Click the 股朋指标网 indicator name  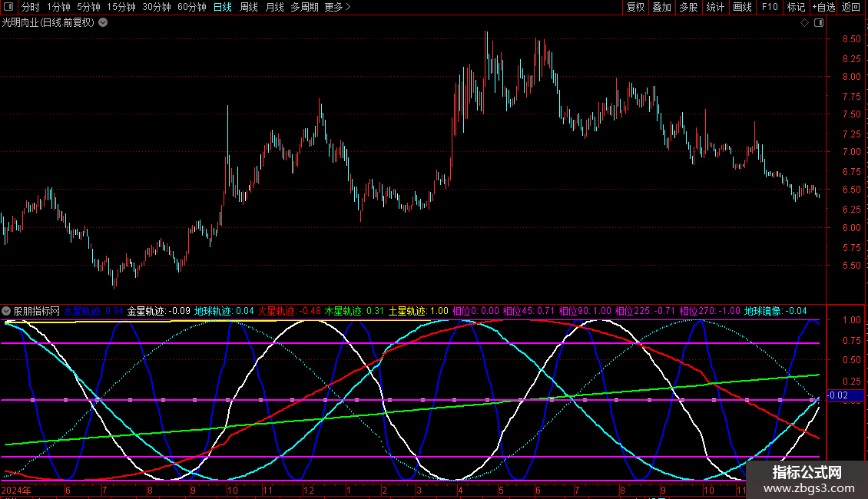pyautogui.click(x=37, y=311)
